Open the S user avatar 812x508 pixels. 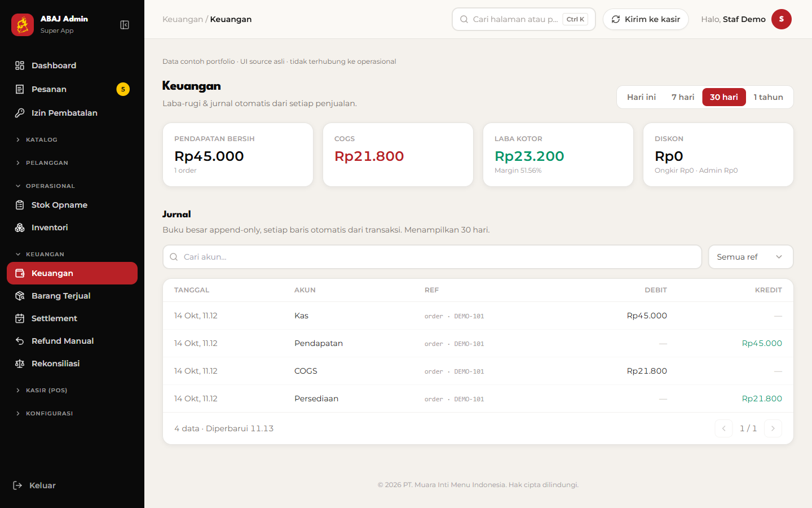click(782, 19)
